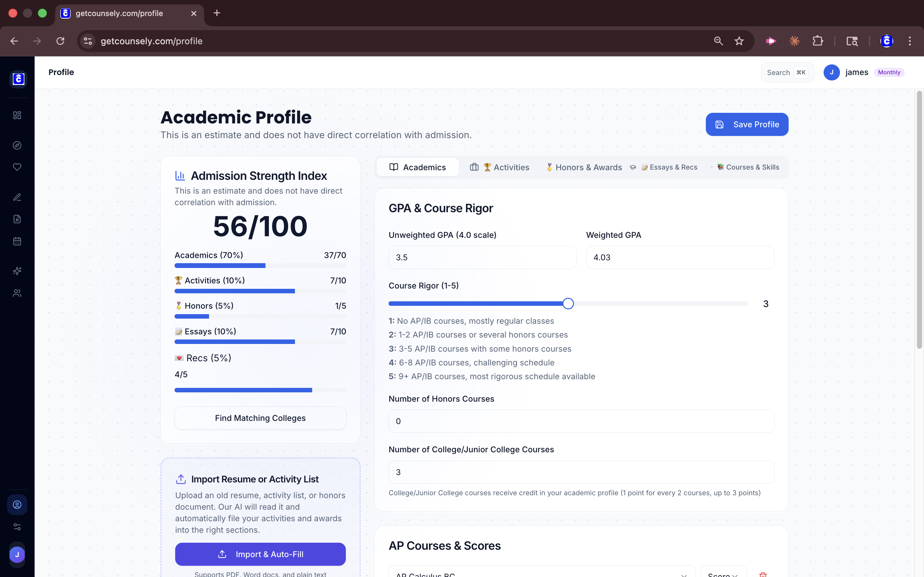The width and height of the screenshot is (924, 577).
Task: Click the Course Rigor slider handle
Action: [568, 304]
